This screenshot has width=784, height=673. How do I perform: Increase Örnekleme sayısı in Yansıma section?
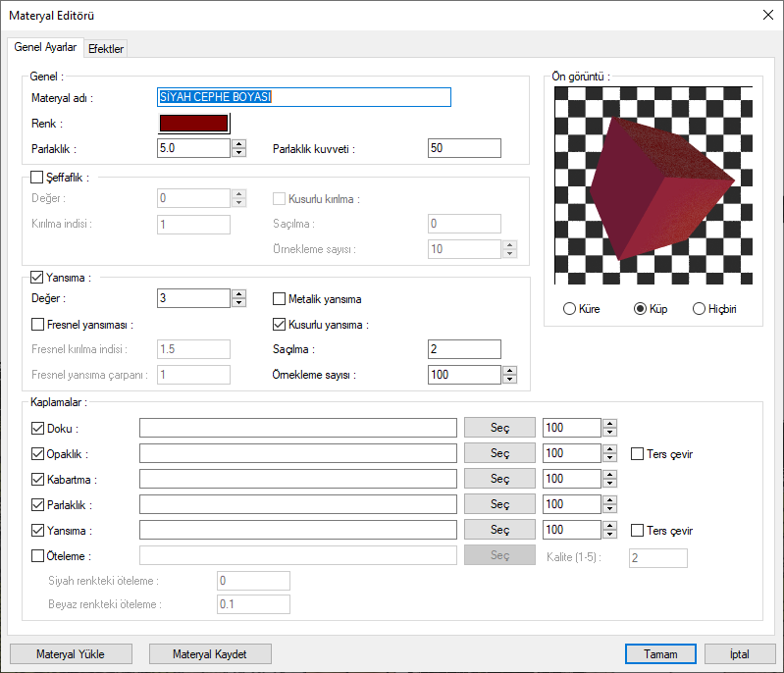[509, 370]
